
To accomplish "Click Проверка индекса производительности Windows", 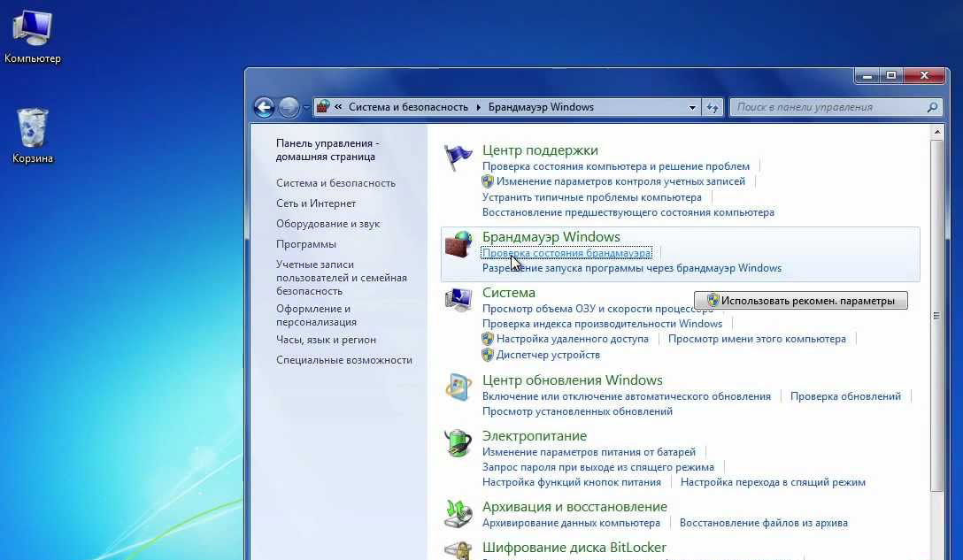I will tap(602, 324).
